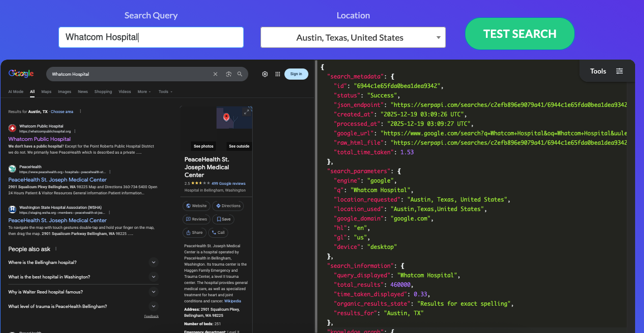Expand "Where is the Bellingham hospital?" question
This screenshot has width=644, height=333.
[154, 262]
